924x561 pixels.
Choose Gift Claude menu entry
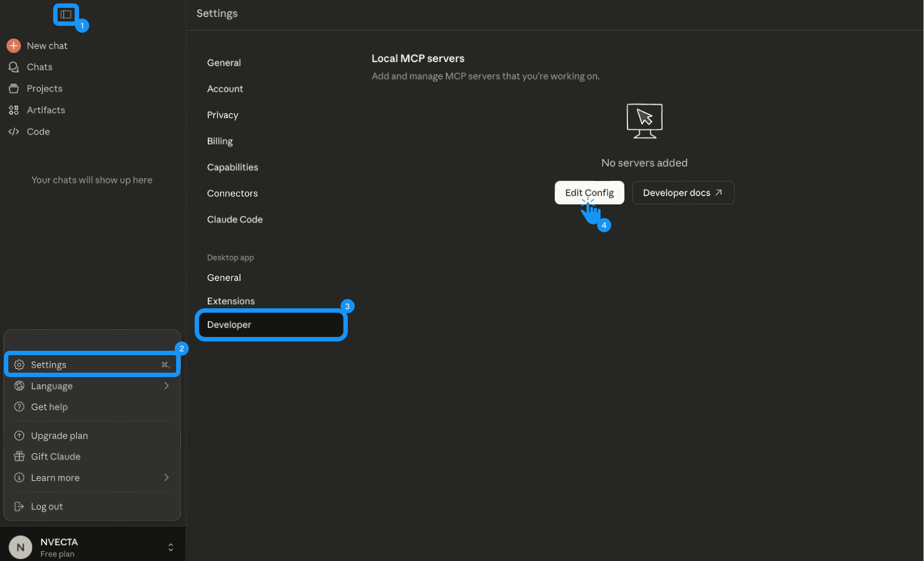coord(92,457)
